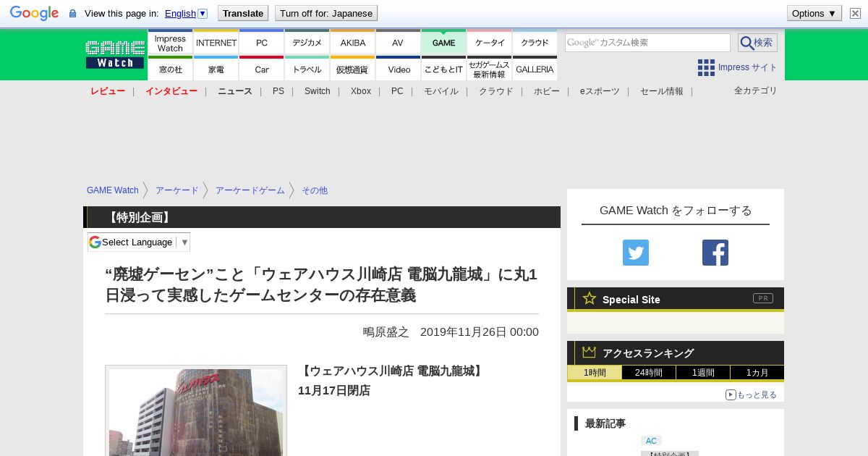Viewport: 868px width, 456px height.
Task: Select the 24時間 ranking tab
Action: click(649, 373)
